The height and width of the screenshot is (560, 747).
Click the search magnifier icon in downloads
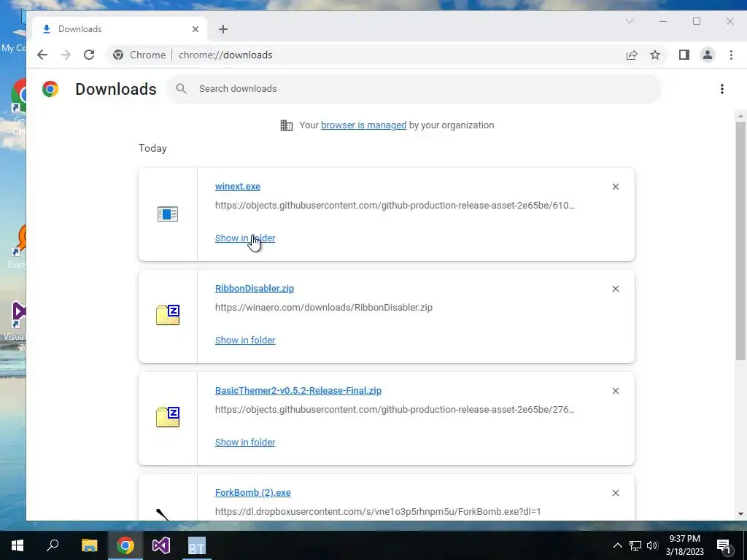181,88
